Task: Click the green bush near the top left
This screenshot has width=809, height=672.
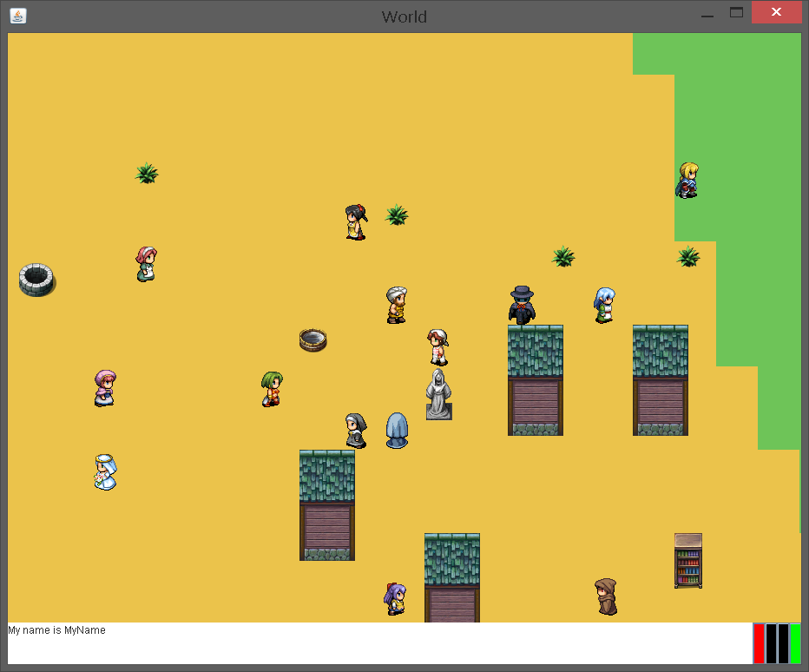Action: [147, 173]
